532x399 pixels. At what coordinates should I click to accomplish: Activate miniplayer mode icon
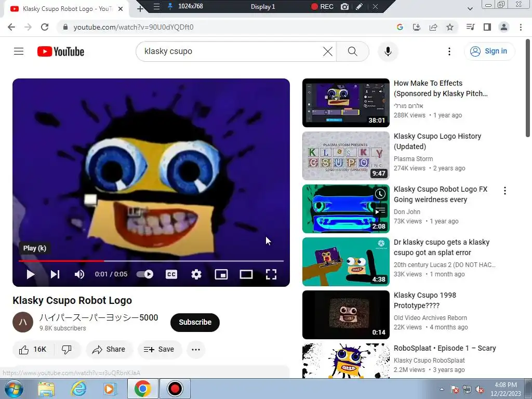221,274
